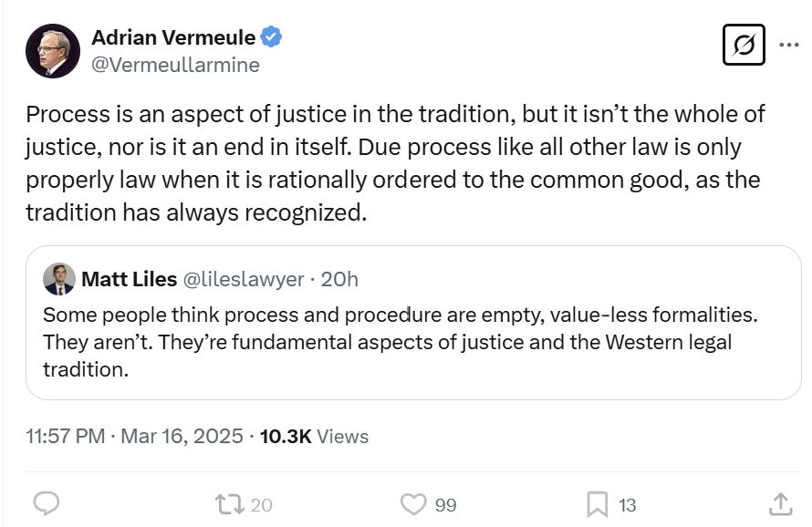Click the reply speech bubble icon
Viewport: 812px width, 527px height.
click(x=47, y=503)
